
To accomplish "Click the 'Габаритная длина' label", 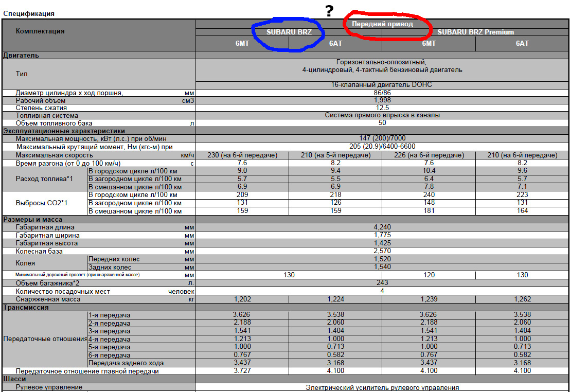I will coord(45,227).
